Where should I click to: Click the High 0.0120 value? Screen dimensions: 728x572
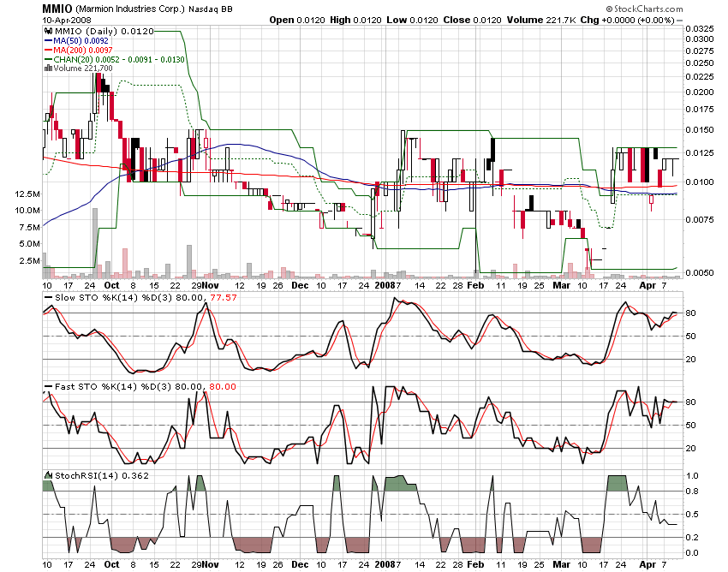355,20
